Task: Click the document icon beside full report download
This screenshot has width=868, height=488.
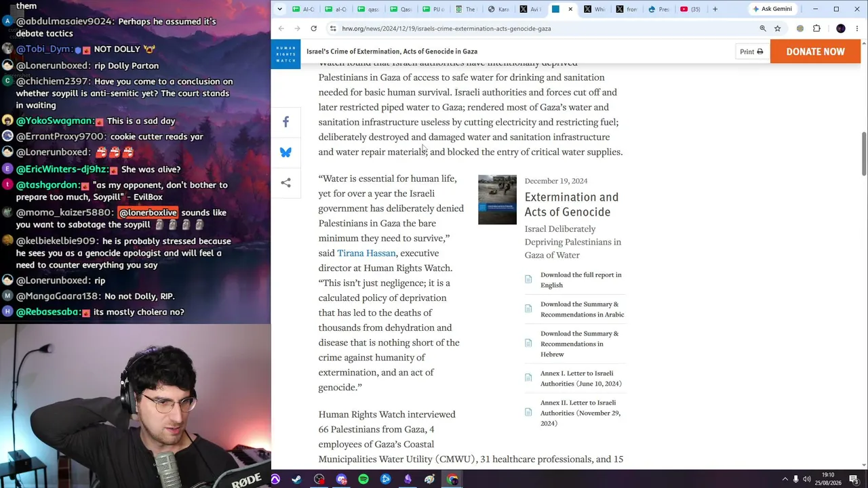Action: click(528, 279)
